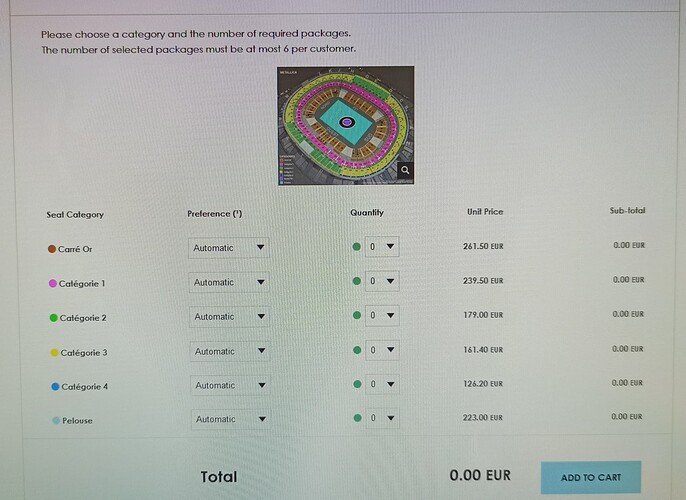
Task: Open the Pelouse preference dropdown
Action: point(230,419)
